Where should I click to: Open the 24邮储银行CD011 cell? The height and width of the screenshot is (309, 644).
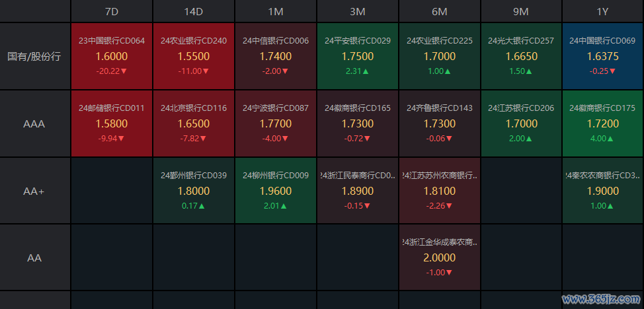(x=112, y=123)
